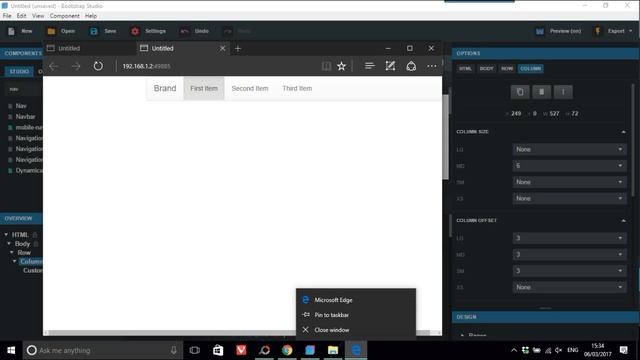Open the Column Size XS dropdown
This screenshot has height=360, width=640.
pyautogui.click(x=569, y=198)
